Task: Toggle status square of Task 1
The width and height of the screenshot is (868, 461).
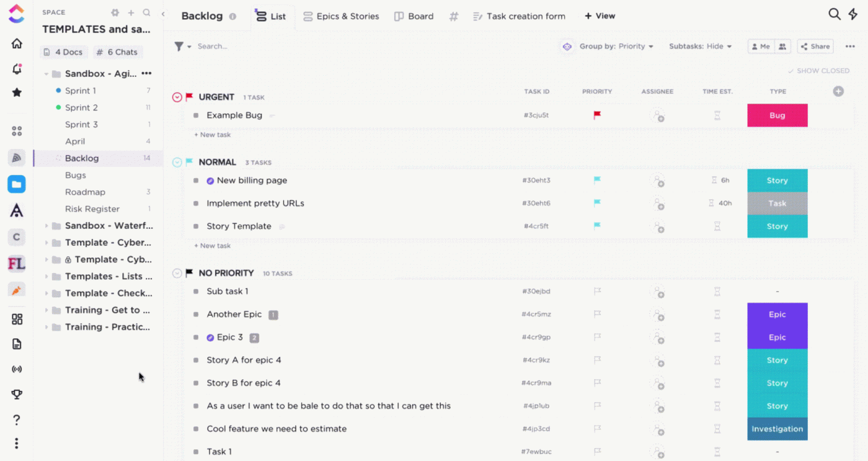Action: click(196, 452)
